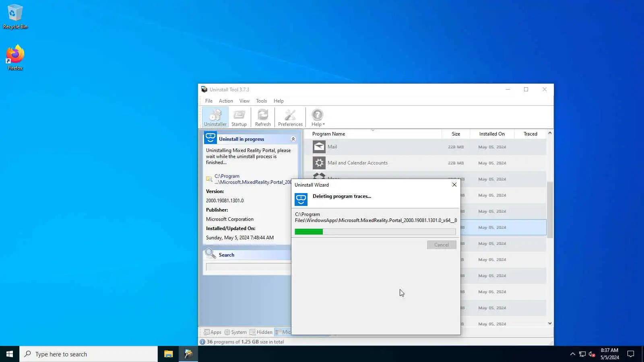644x362 pixels.
Task: Switch to the Startup toolbar view
Action: coord(239,117)
